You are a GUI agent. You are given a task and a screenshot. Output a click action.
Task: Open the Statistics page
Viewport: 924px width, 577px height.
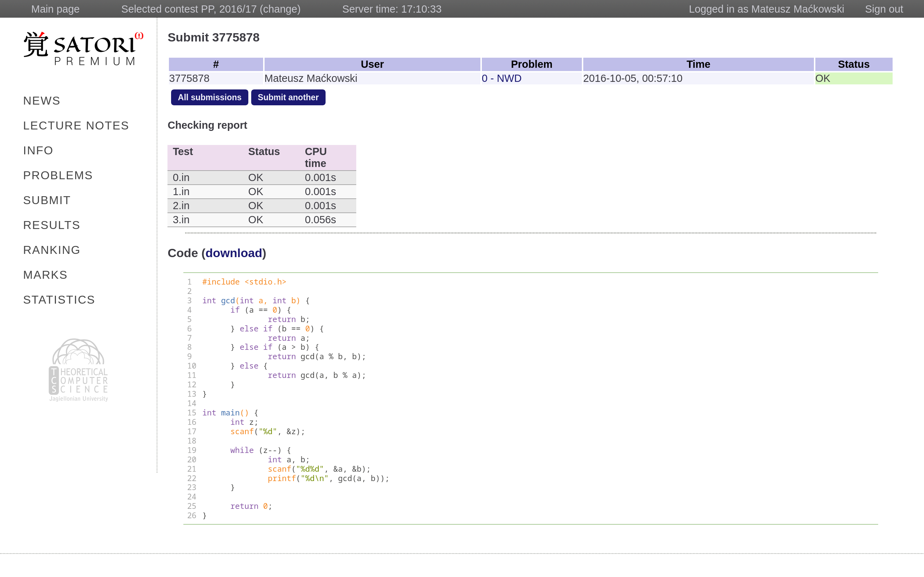(x=59, y=300)
